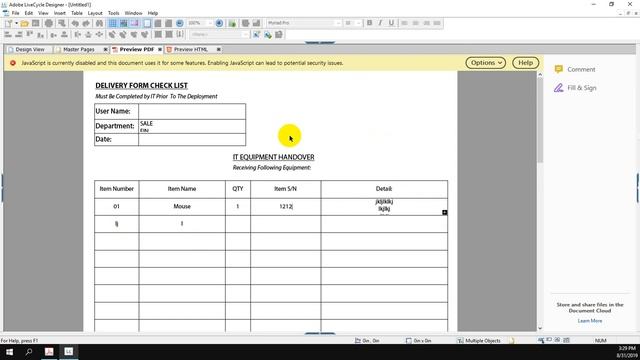Click the Save toolbar icon
This screenshot has width=640, height=360.
(x=36, y=23)
